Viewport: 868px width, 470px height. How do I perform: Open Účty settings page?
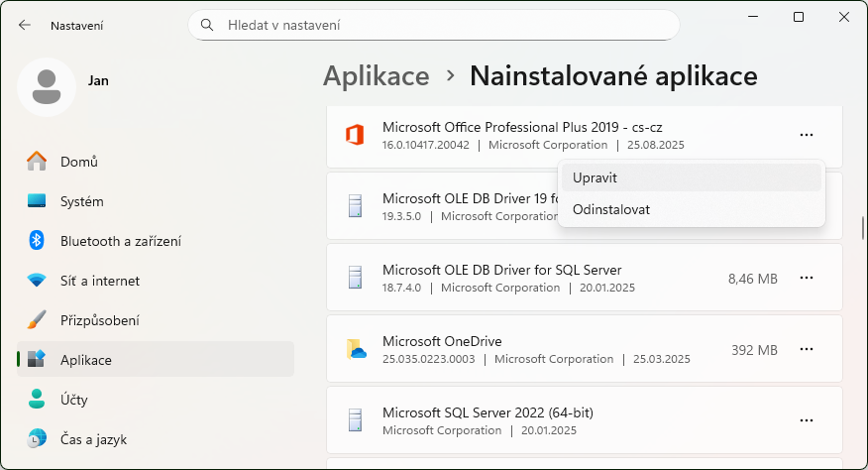click(73, 400)
